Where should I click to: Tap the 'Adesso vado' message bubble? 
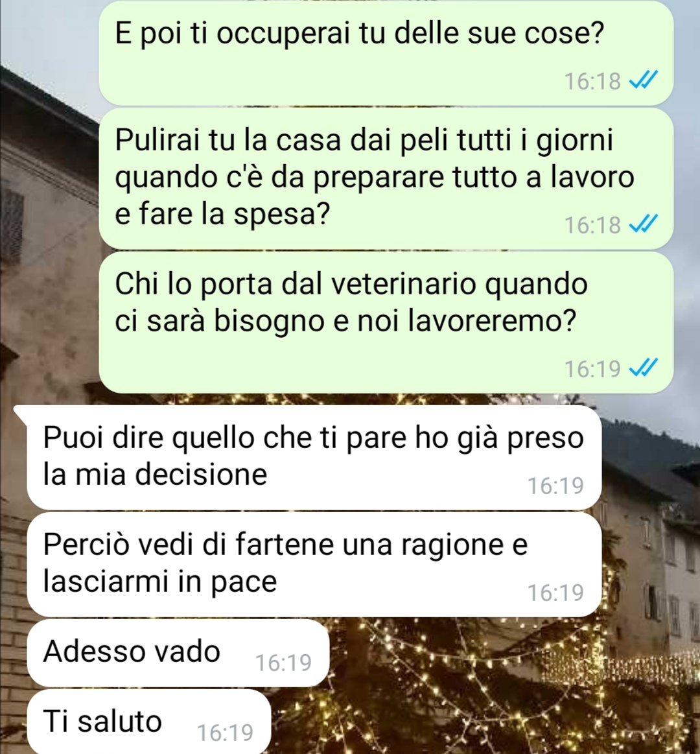(178, 653)
